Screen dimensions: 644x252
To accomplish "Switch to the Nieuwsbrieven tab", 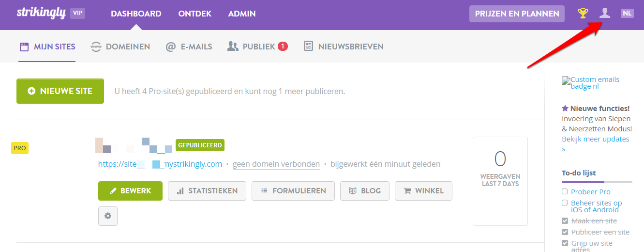I will (x=343, y=47).
